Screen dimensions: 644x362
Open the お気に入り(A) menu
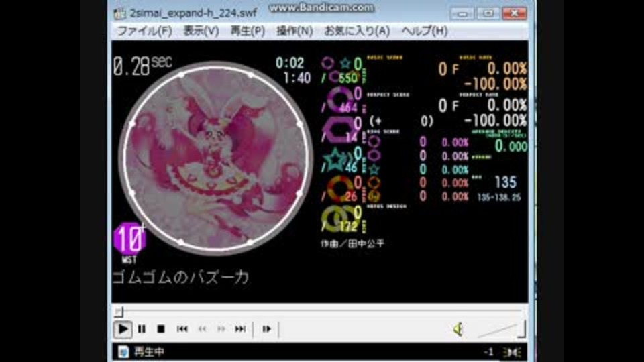pyautogui.click(x=356, y=31)
